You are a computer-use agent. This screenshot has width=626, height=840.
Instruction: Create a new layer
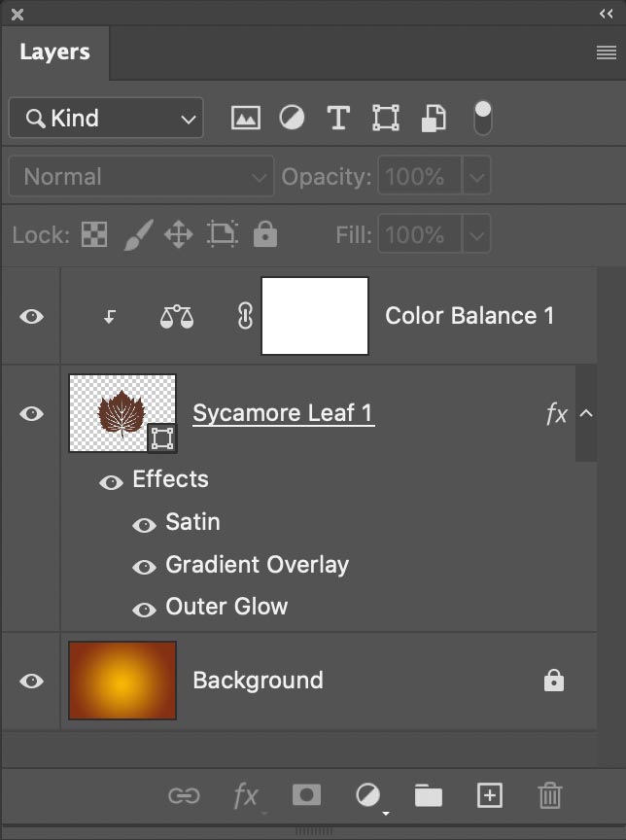coord(489,795)
